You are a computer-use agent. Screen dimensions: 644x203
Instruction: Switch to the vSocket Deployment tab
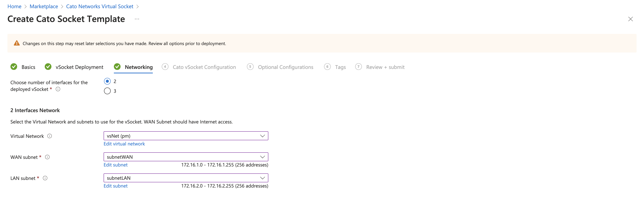79,67
